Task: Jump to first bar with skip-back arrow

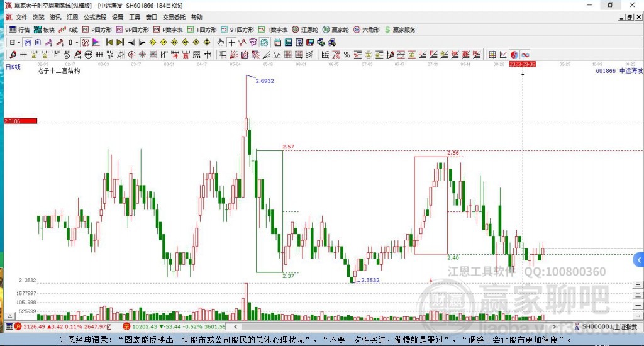Action: (x=109, y=42)
